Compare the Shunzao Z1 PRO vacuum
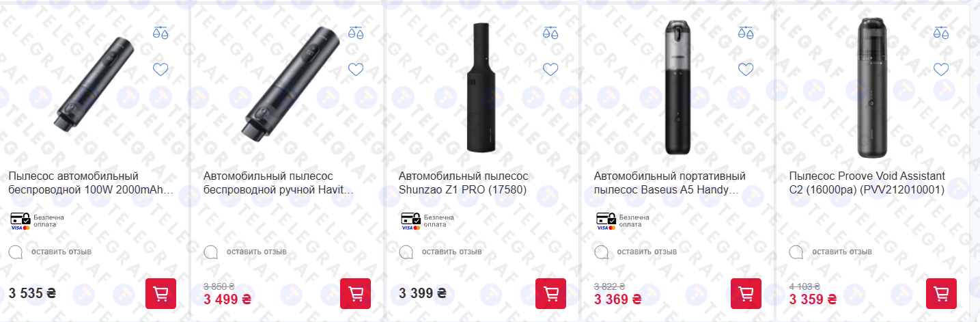 click(x=550, y=32)
